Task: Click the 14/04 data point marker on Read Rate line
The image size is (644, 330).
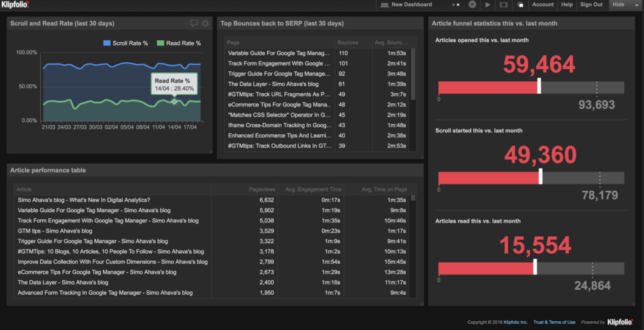Action: click(174, 101)
